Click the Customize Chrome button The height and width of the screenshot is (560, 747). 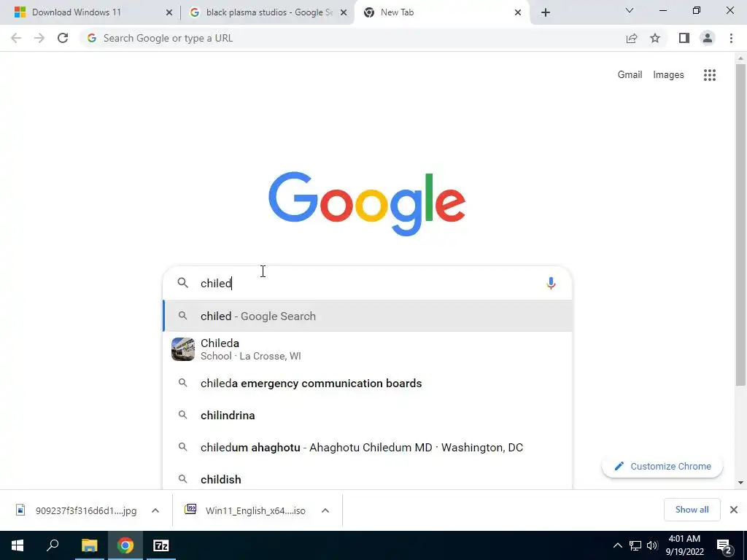[662, 466]
